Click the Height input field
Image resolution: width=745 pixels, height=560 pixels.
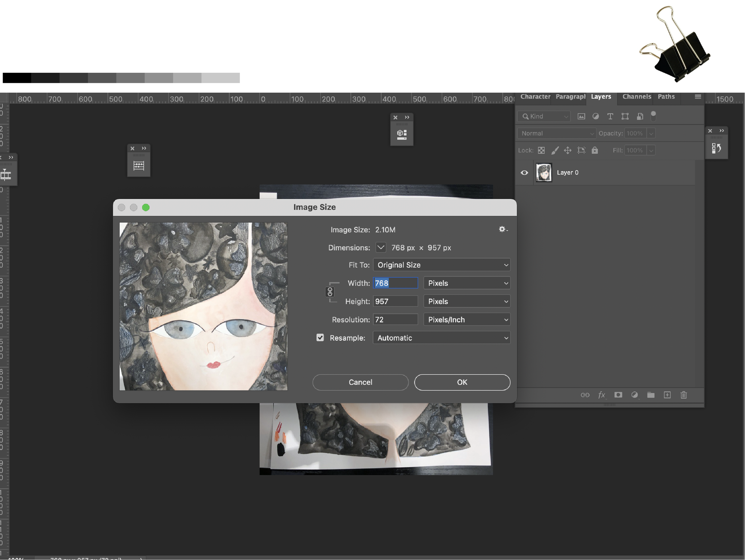coord(395,301)
